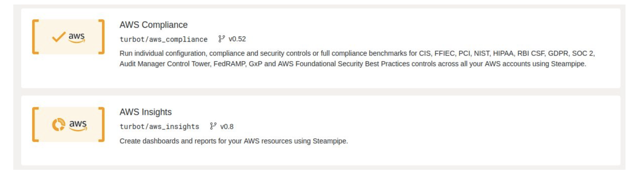This screenshot has height=175, width=644.
Task: Select the turbot/aws_insights mod name
Action: pos(159,127)
